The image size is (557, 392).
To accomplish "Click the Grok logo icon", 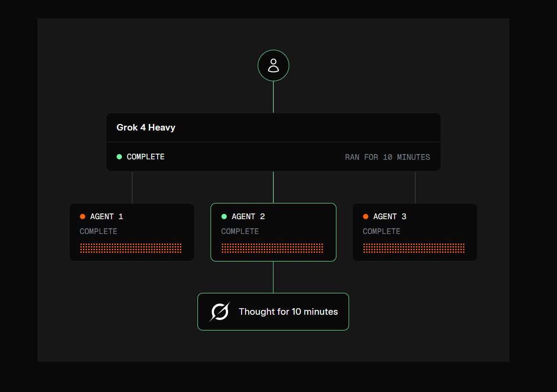I will (220, 312).
